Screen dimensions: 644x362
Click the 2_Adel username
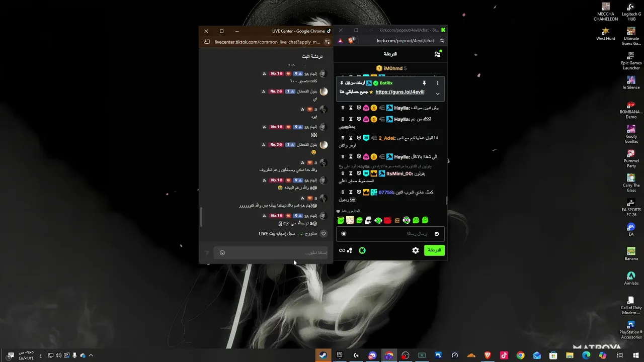pos(387,138)
